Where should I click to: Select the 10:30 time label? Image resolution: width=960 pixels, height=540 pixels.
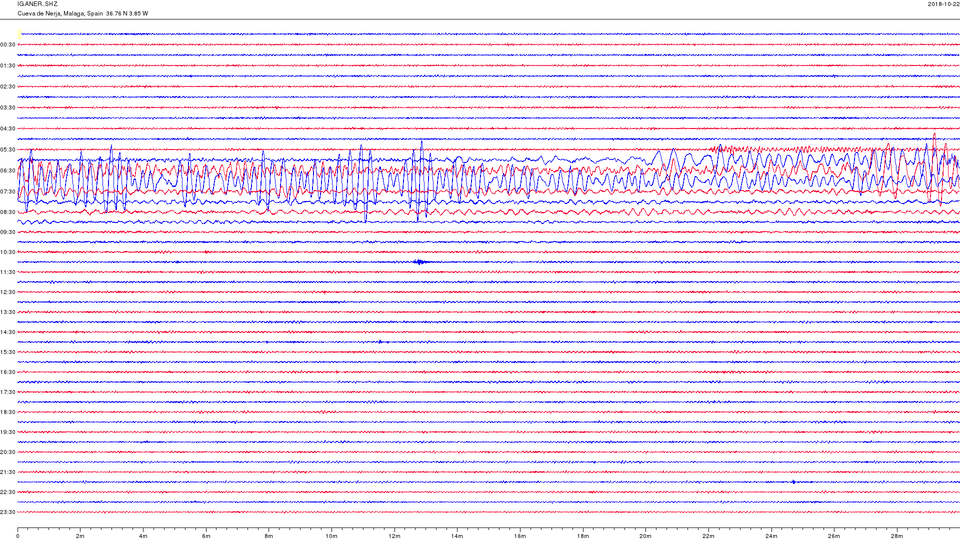(7, 252)
